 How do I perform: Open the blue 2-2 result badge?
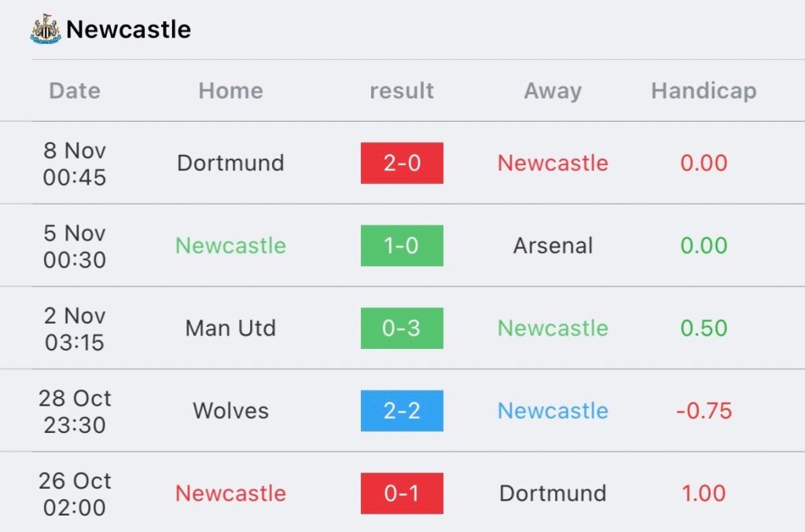point(402,411)
